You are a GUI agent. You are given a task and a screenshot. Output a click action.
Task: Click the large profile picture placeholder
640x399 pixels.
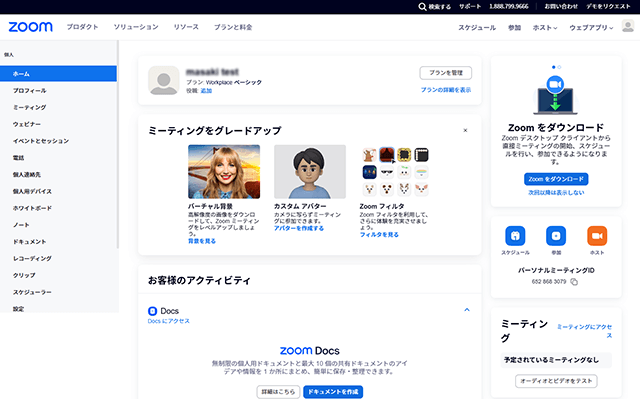(164, 80)
